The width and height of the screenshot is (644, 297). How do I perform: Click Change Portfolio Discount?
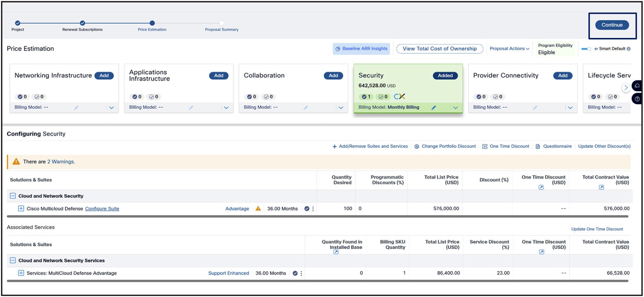tap(445, 146)
